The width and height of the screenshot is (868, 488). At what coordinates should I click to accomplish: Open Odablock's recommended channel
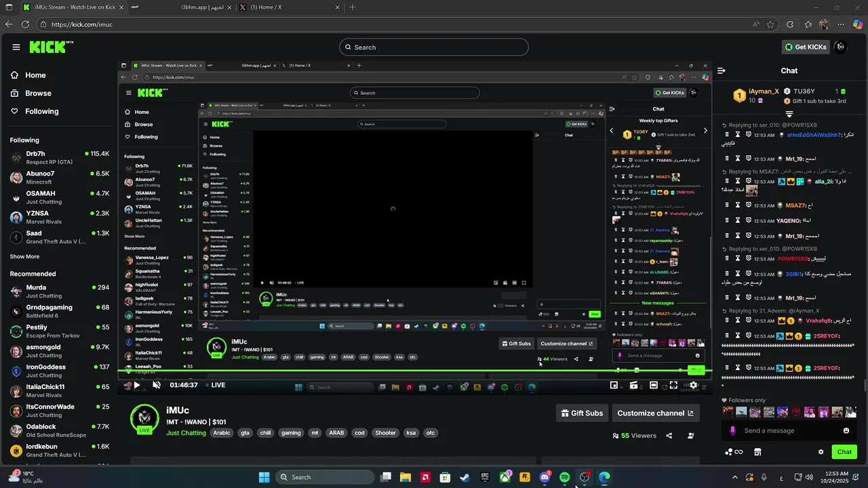60,430
